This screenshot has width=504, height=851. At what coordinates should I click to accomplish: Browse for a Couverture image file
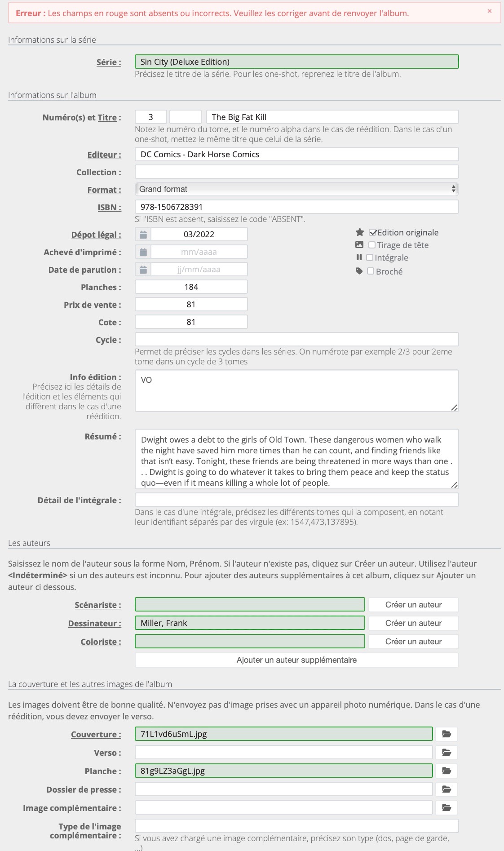point(446,734)
